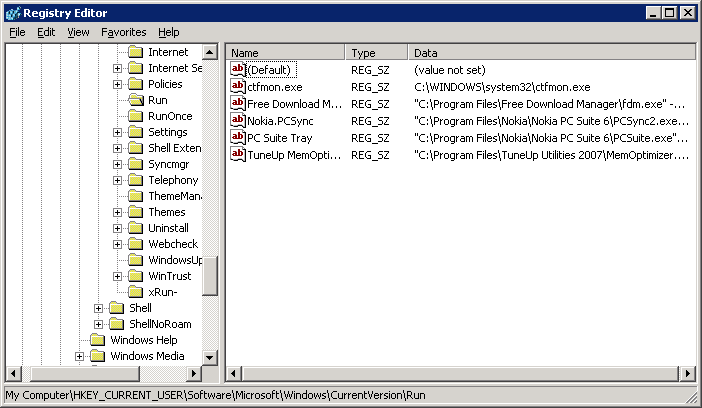702x408 pixels.
Task: Expand the Telephony tree node
Action: [117, 180]
